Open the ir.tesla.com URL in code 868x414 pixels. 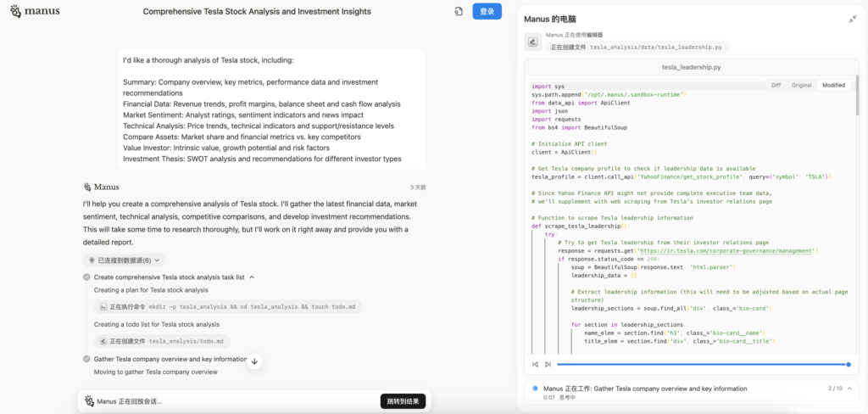pos(726,251)
